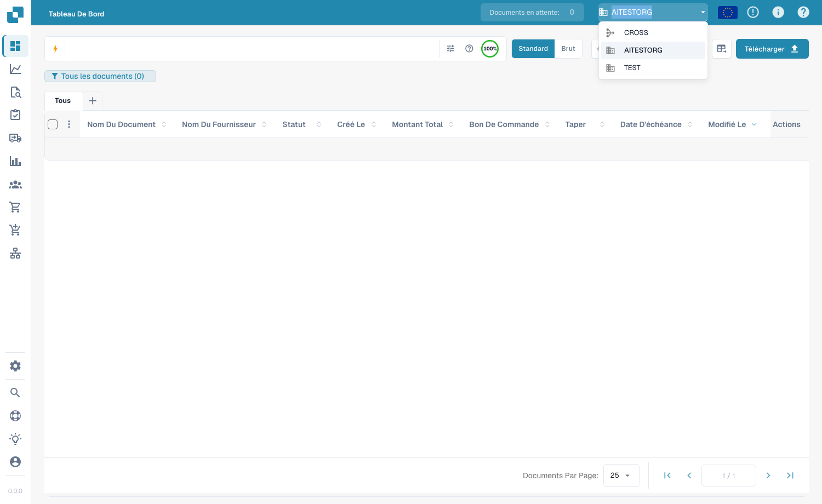Switch view to Brut mode
The height and width of the screenshot is (504, 822).
[568, 49]
